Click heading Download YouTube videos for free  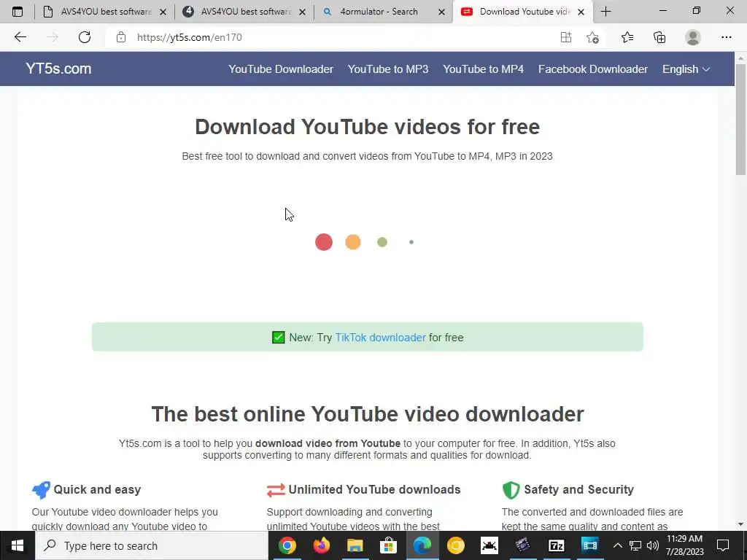click(368, 127)
